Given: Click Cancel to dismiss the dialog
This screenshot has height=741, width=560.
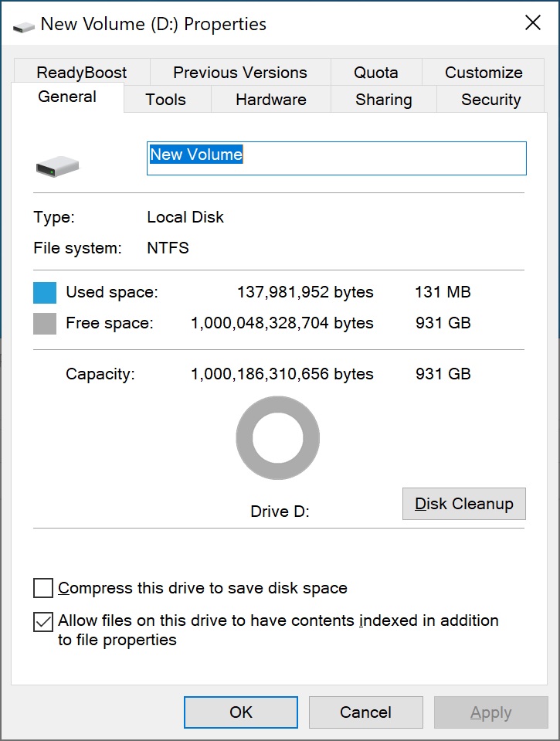Looking at the screenshot, I should pos(366,712).
